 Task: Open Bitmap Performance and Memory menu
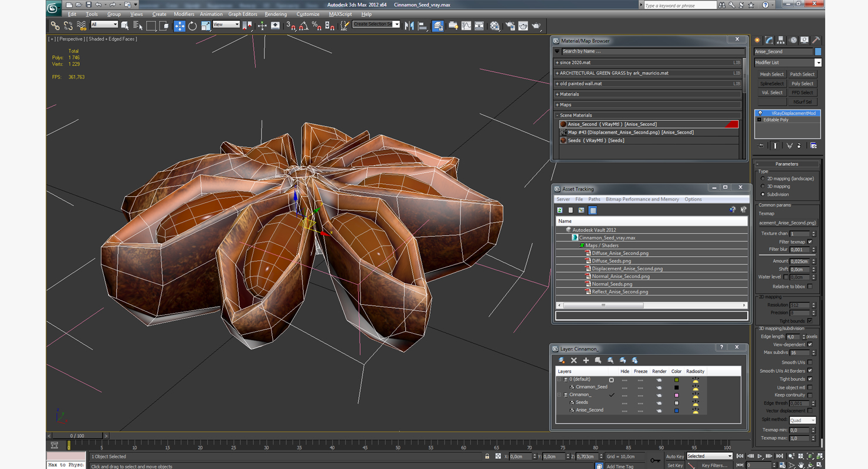[642, 199]
